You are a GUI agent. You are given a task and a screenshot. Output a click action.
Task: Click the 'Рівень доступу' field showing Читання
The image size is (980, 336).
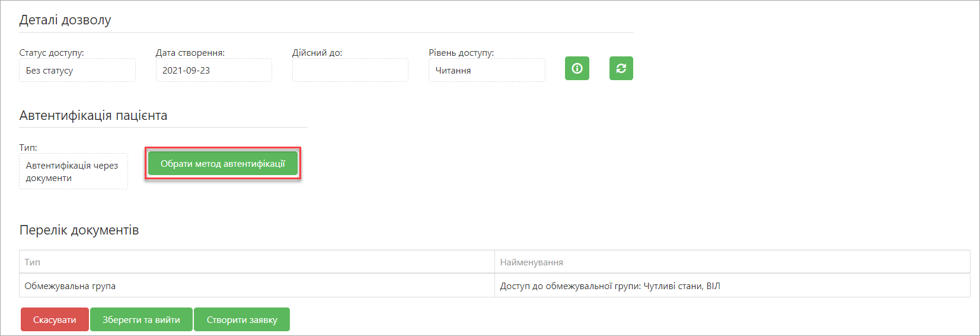tap(487, 70)
